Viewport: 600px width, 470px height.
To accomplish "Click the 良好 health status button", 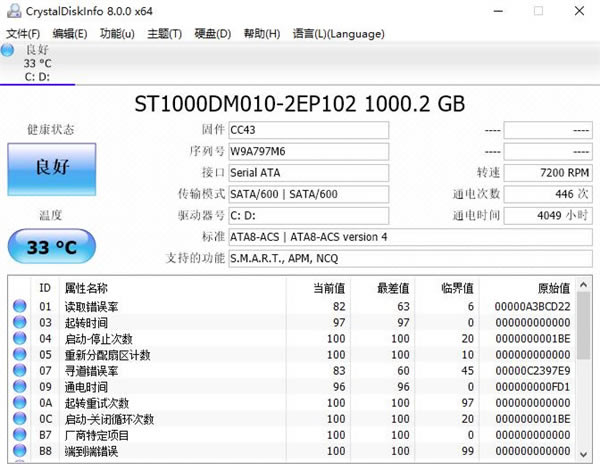I will [52, 169].
